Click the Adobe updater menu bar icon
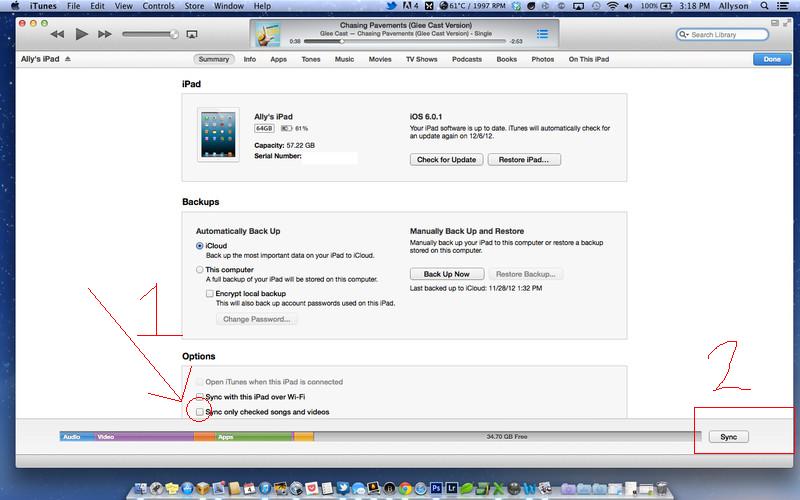Screen dimensions: 800x500 (x=411, y=6)
